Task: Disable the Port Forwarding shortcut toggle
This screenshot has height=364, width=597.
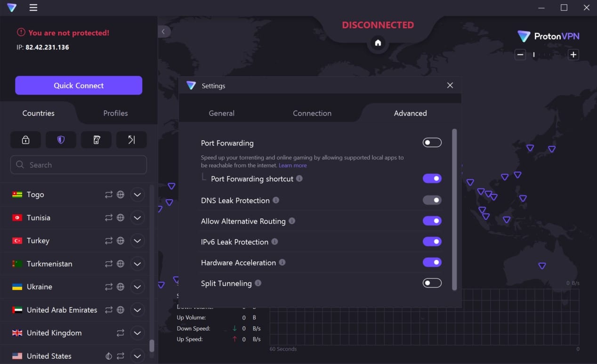Action: point(432,178)
